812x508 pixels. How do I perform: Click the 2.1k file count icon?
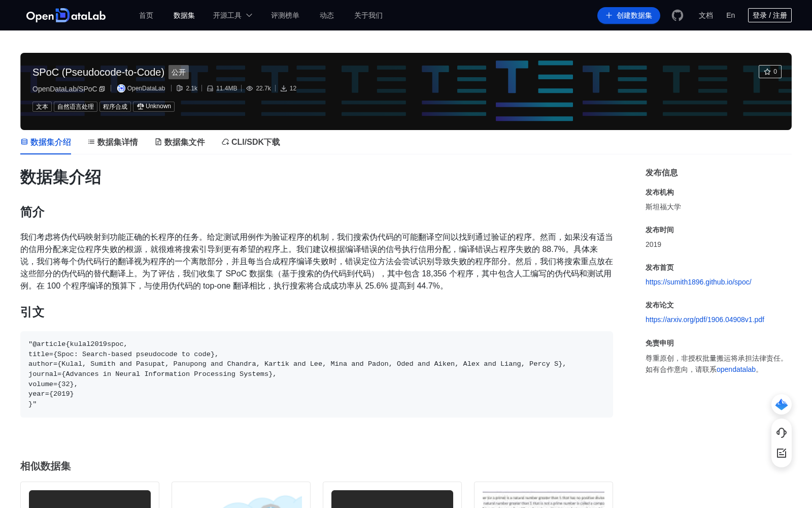coord(179,88)
